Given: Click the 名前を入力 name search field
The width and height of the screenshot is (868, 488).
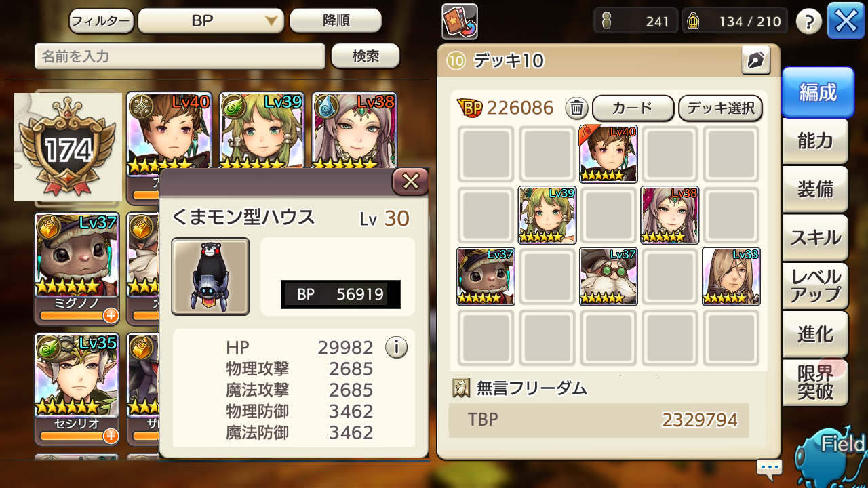Looking at the screenshot, I should point(180,57).
